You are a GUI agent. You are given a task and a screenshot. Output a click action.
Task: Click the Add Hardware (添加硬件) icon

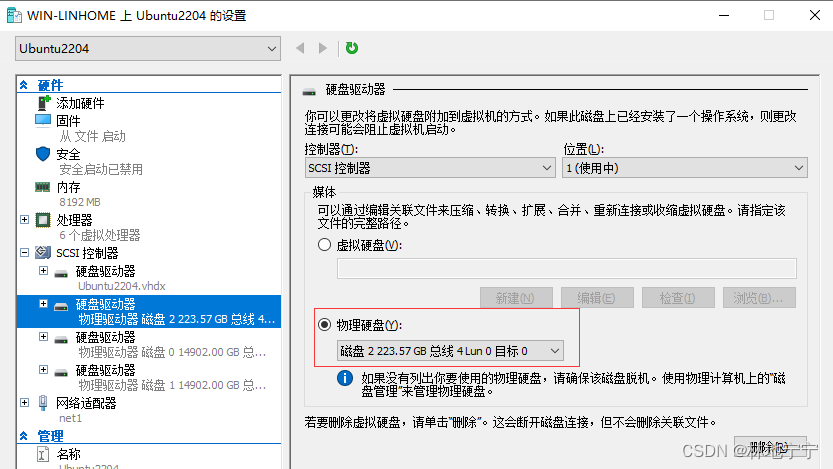coord(43,103)
